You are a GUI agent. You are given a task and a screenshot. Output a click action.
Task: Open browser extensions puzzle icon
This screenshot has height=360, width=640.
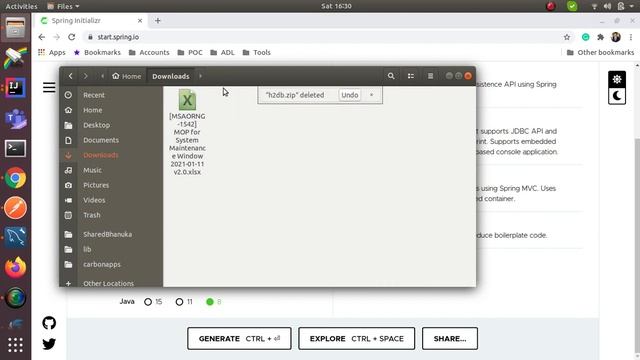tap(600, 37)
